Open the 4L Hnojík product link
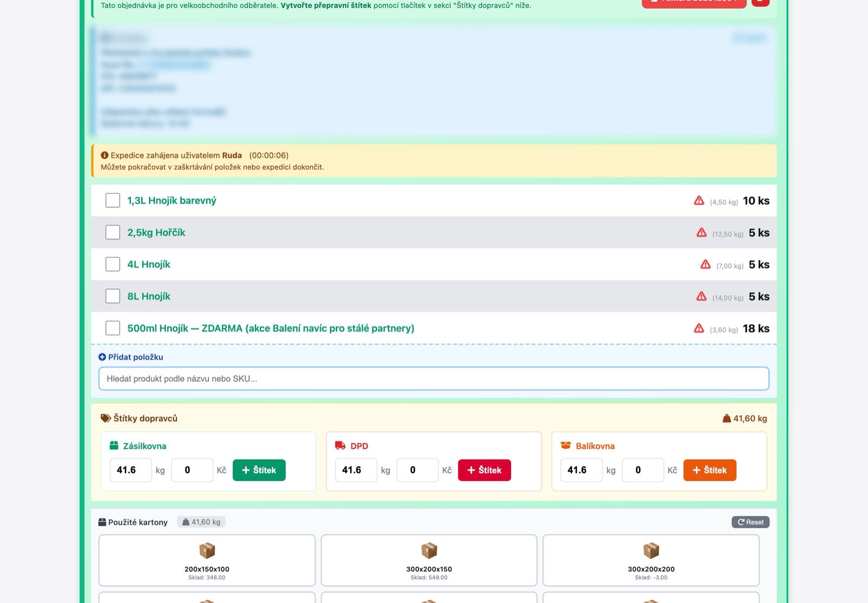The image size is (868, 603). (149, 264)
